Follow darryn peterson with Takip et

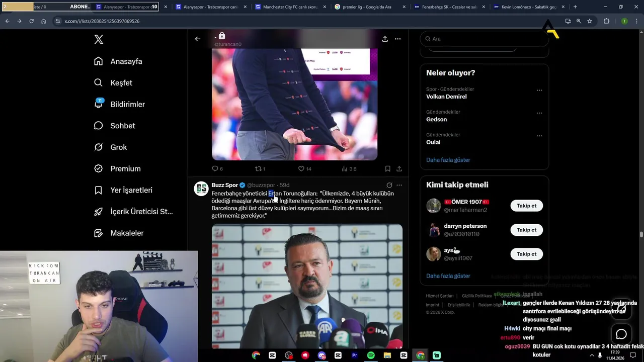[526, 230]
